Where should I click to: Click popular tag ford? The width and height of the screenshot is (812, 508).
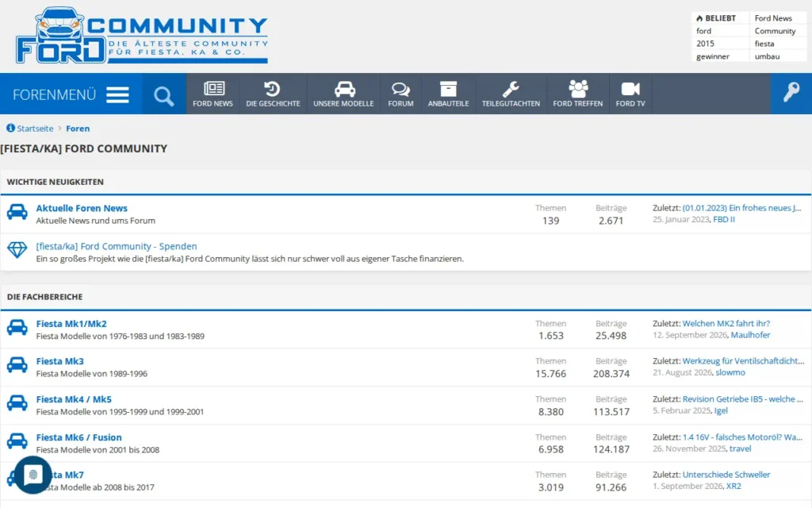[704, 31]
